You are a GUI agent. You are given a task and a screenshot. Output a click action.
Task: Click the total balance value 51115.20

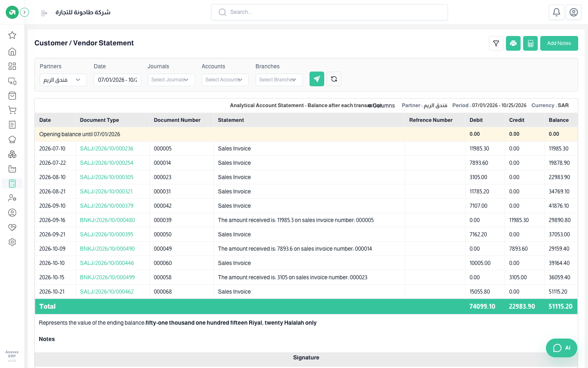560,307
